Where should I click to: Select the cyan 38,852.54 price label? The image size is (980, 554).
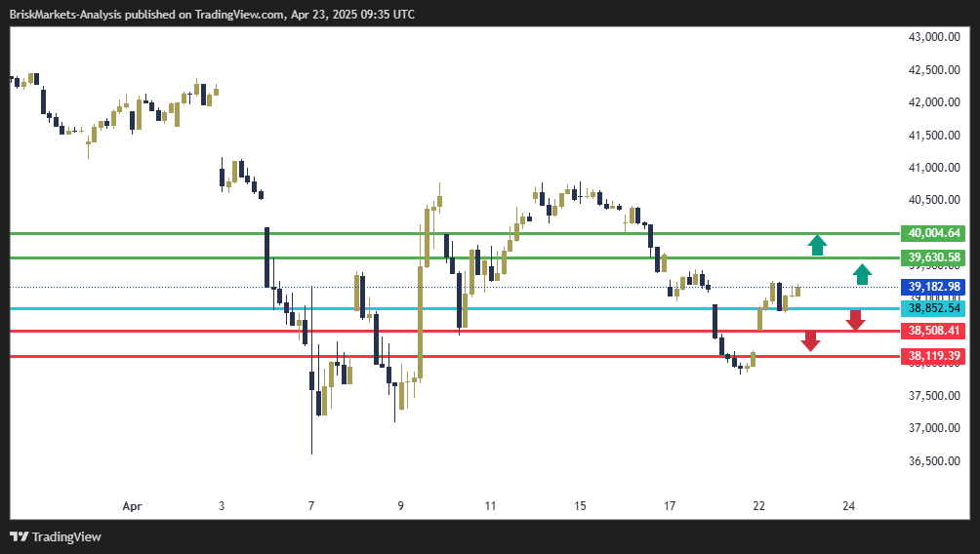pyautogui.click(x=935, y=308)
